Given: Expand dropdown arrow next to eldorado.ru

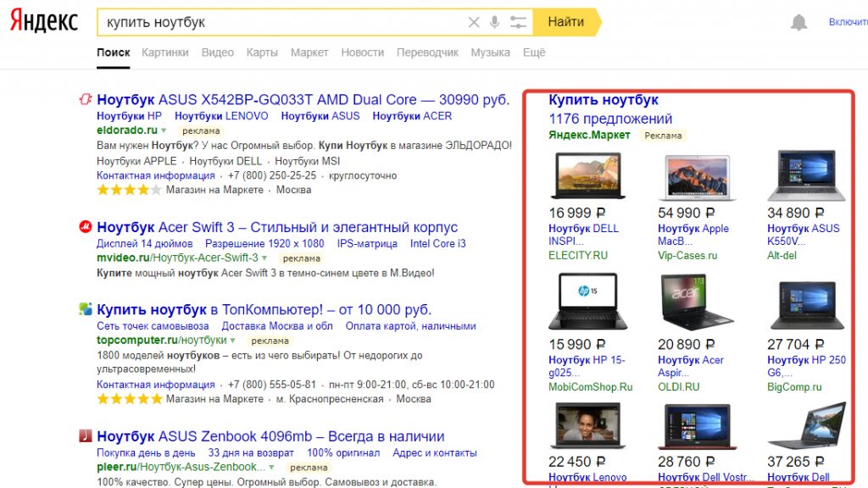Looking at the screenshot, I should coord(164,130).
